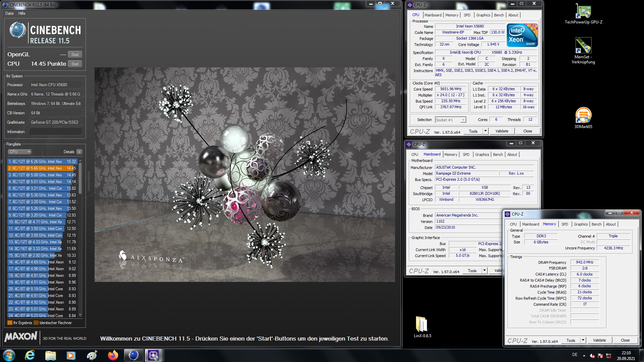Open Socket #1 selection dropdown
The image size is (644, 362).
(450, 120)
